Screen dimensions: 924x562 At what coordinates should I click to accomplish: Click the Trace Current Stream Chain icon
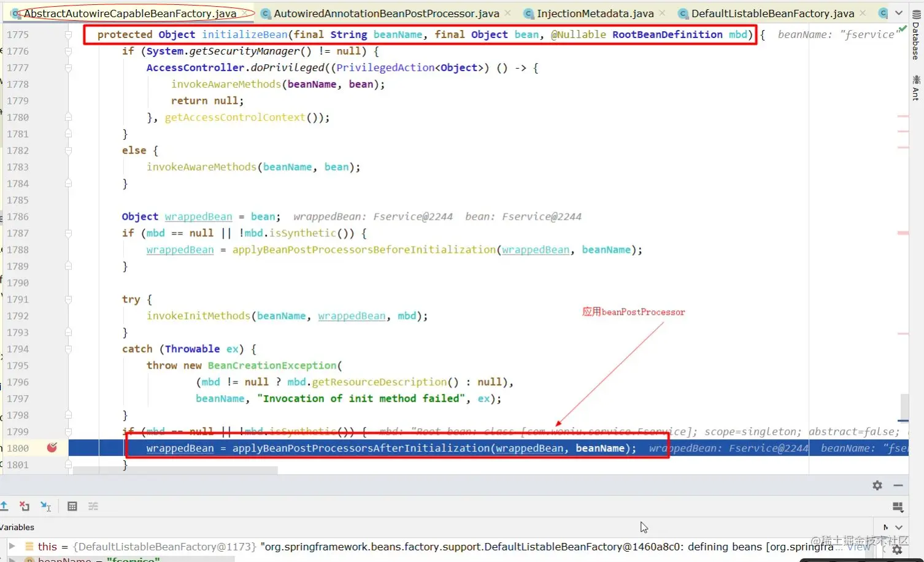point(93,506)
